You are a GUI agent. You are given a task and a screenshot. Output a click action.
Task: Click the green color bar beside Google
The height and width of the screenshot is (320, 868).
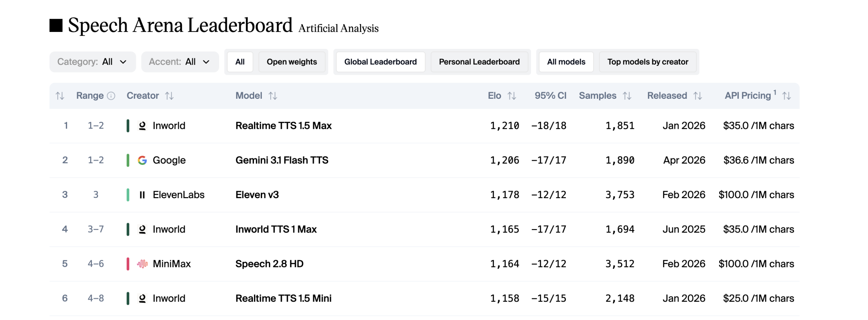(128, 160)
